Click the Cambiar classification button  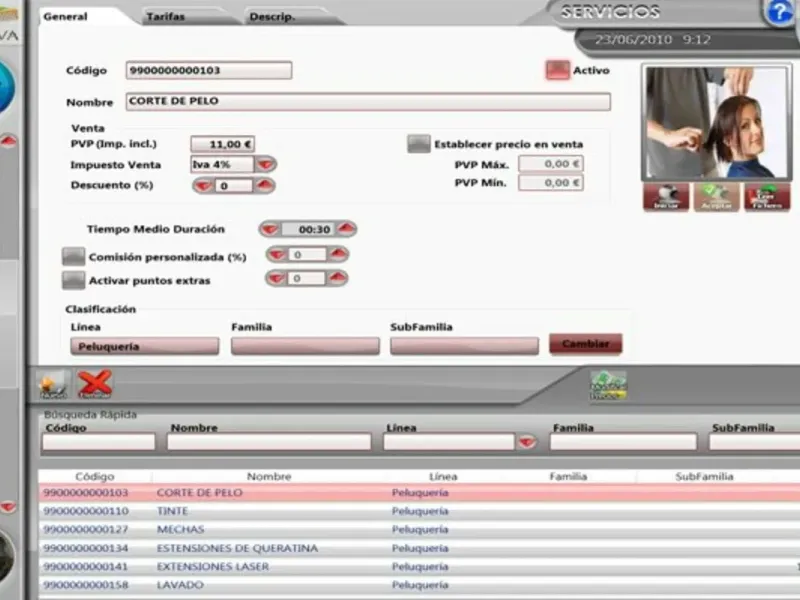coord(586,344)
